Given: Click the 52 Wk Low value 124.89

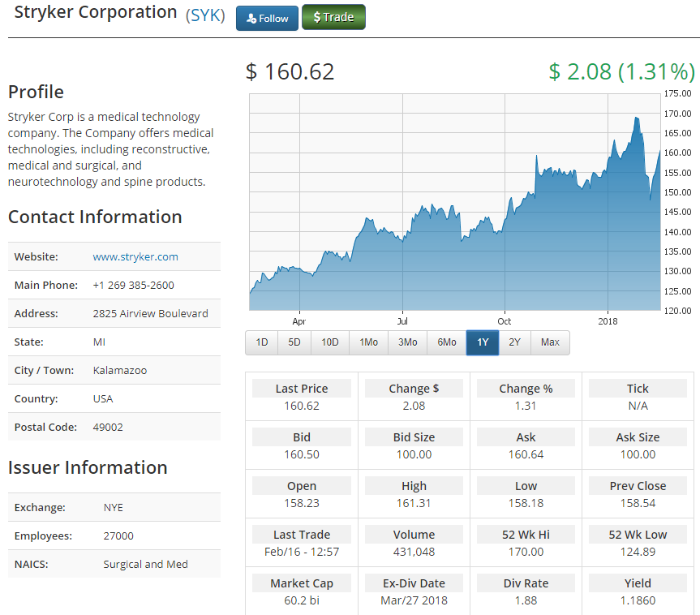Looking at the screenshot, I should coord(638,552).
